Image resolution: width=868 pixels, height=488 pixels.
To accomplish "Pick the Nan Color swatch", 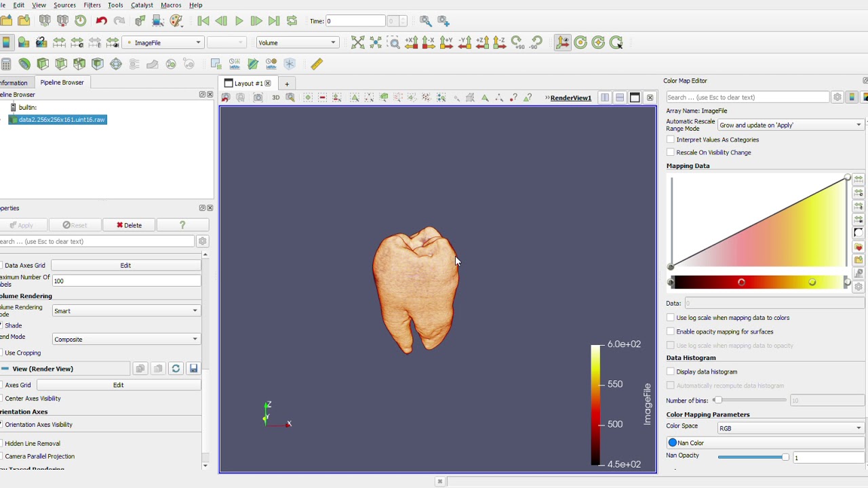I will click(673, 443).
